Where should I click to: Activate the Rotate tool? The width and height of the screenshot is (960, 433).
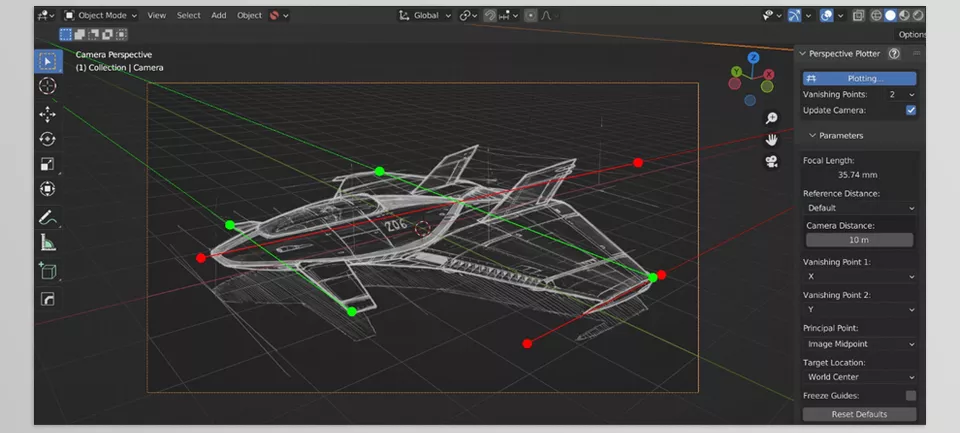(47, 139)
